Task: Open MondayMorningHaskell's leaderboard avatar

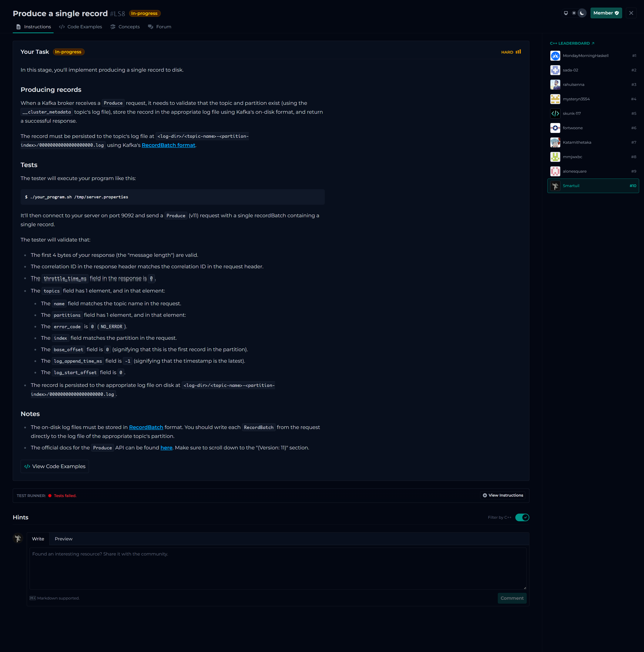Action: [x=555, y=56]
